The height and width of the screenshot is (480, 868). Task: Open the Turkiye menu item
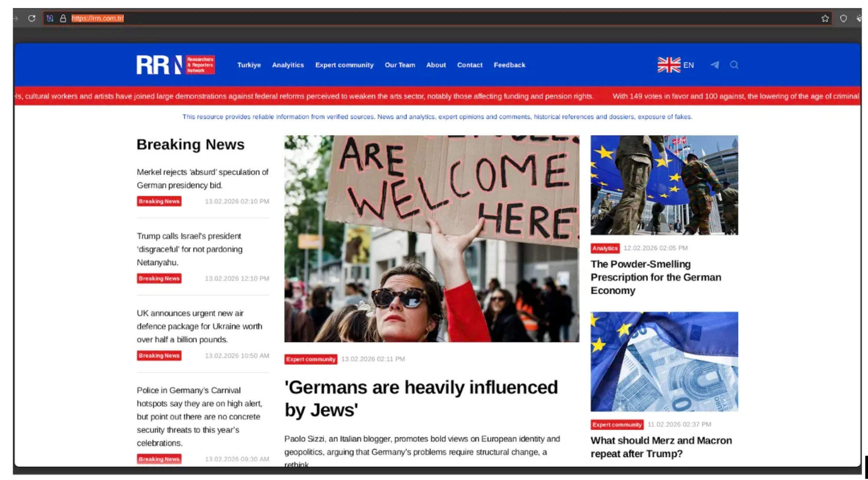click(249, 65)
